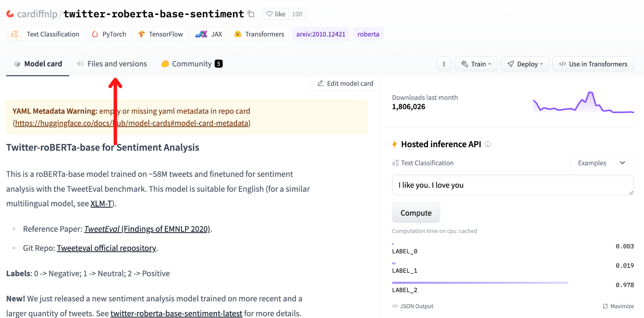Click the 0.978 score value
The width and height of the screenshot is (644, 318).
pos(625,285)
